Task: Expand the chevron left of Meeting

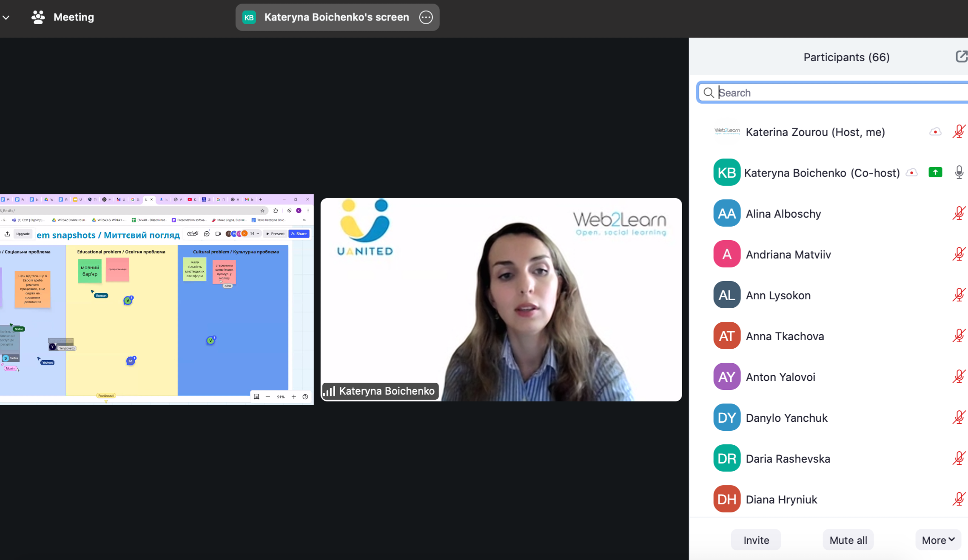Action: [x=6, y=17]
